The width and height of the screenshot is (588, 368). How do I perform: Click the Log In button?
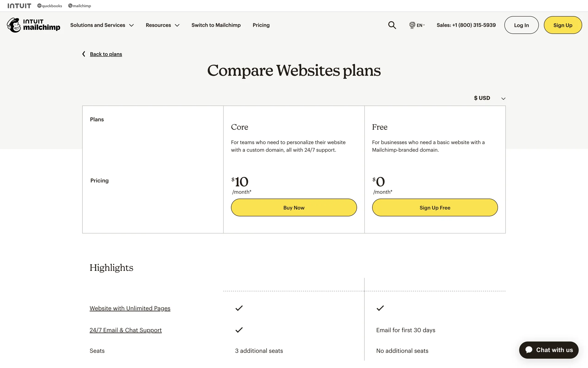[x=521, y=25]
